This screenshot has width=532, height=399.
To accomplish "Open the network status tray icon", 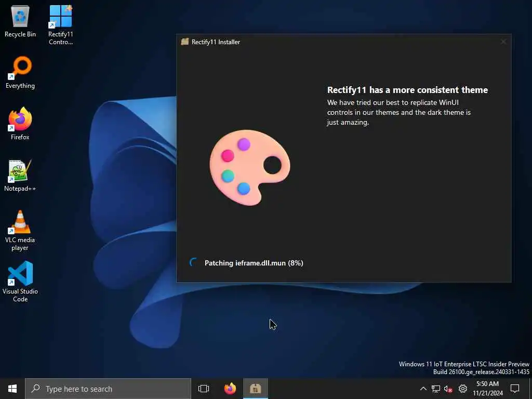I will [436, 389].
